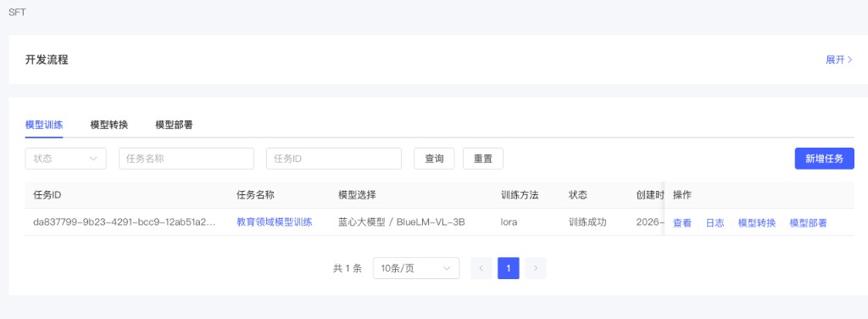Screen dimensions: 868x319
Task: Click the 开发流程 heading
Action: click(x=47, y=59)
